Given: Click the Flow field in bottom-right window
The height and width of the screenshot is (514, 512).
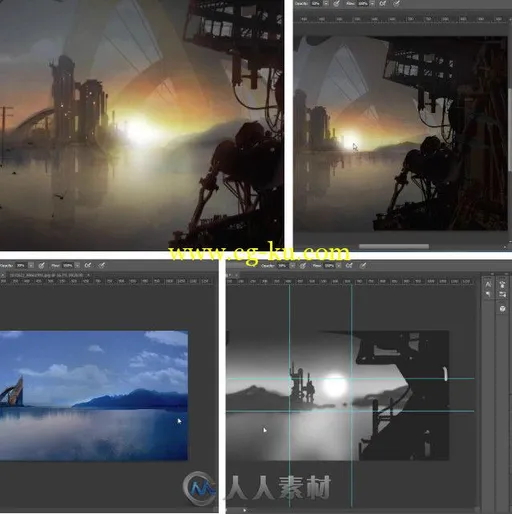Looking at the screenshot, I should (x=329, y=266).
